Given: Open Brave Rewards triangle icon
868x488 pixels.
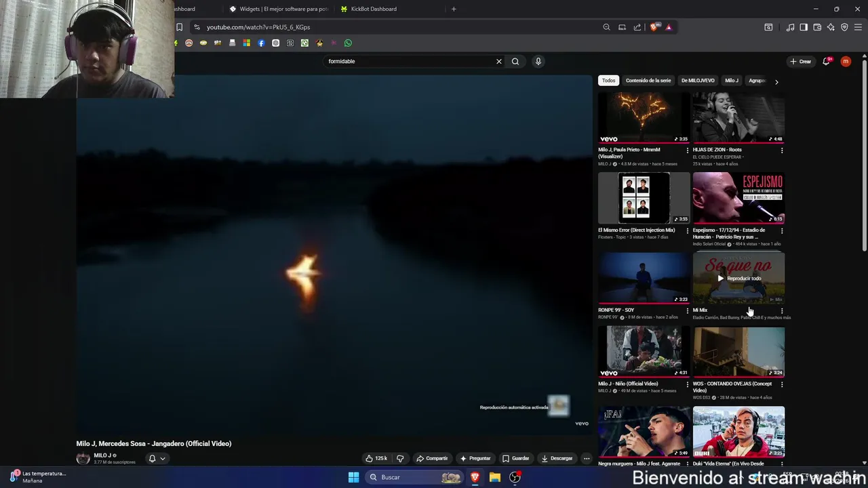Looking at the screenshot, I should [x=669, y=27].
